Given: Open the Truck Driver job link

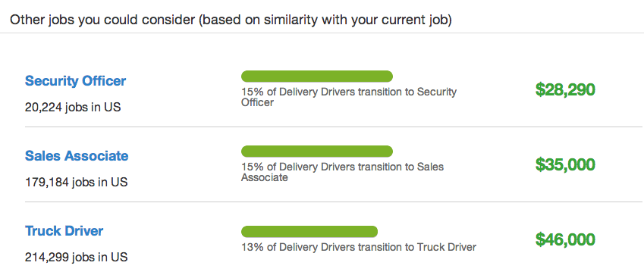Looking at the screenshot, I should click(x=64, y=230).
